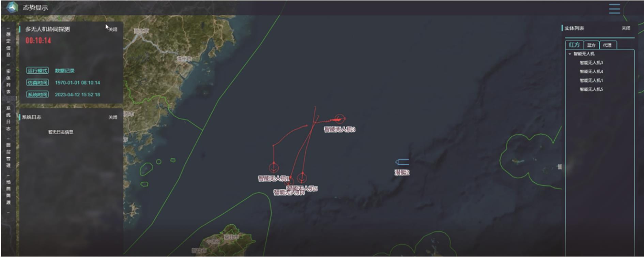Close the 系统日志 panel via 关闭

pyautogui.click(x=113, y=117)
